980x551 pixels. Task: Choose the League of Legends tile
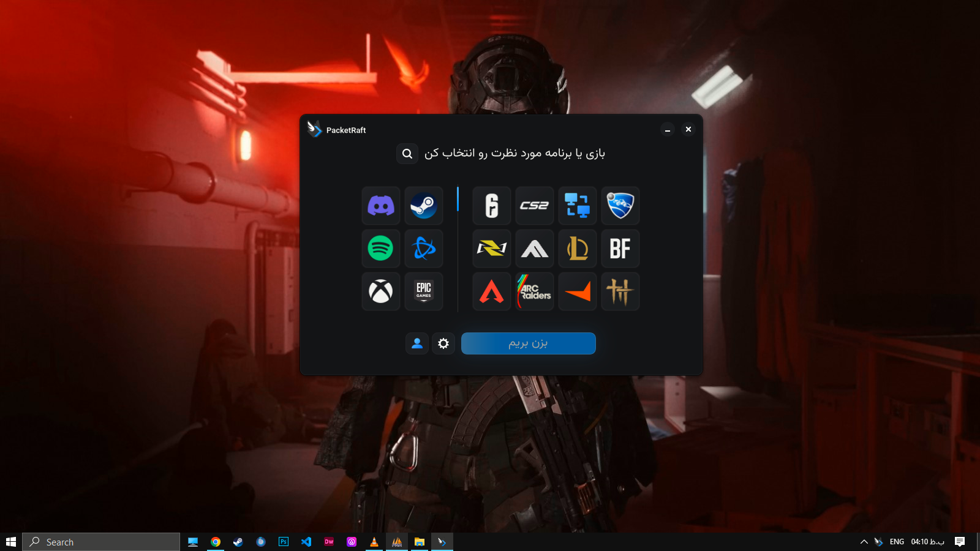click(x=578, y=249)
